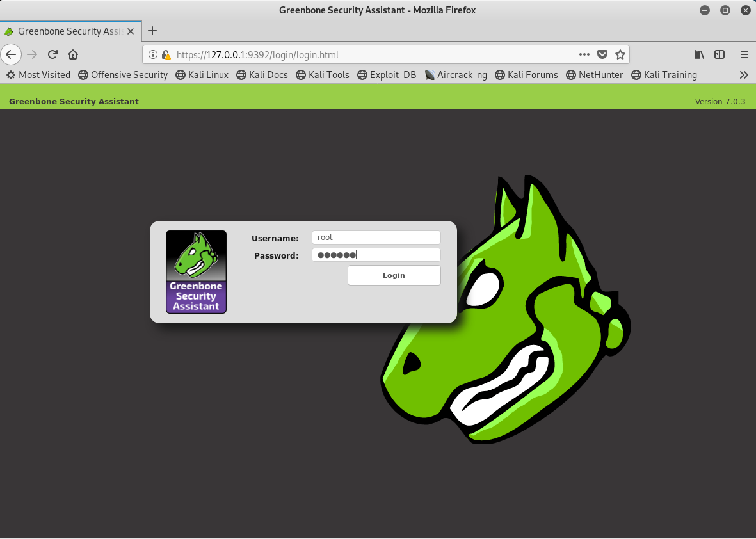The width and height of the screenshot is (756, 539).
Task: Focus the Password input field
Action: [x=376, y=255]
